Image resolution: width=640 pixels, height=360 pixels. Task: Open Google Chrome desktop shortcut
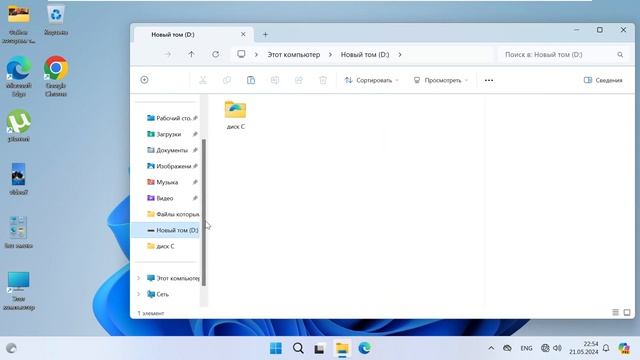[x=56, y=76]
